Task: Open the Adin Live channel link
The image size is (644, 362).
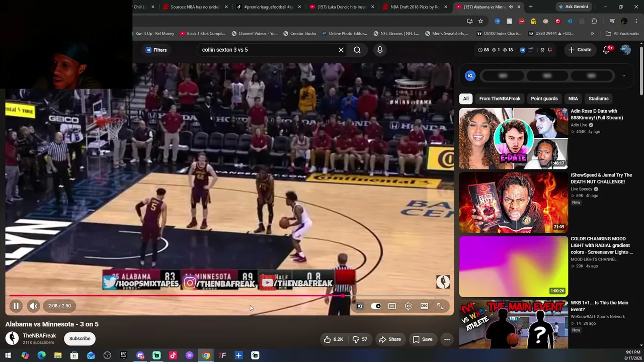Action: click(579, 125)
